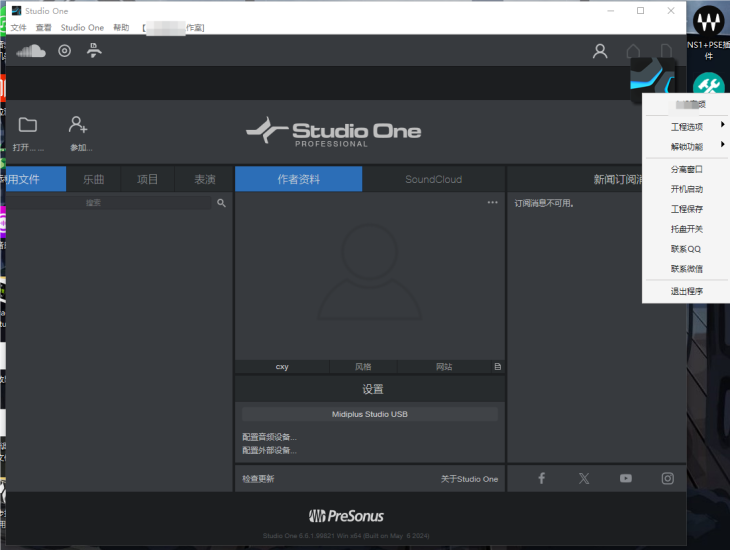Click the notes icon next to 网站 field
Image resolution: width=730 pixels, height=550 pixels.
point(498,367)
